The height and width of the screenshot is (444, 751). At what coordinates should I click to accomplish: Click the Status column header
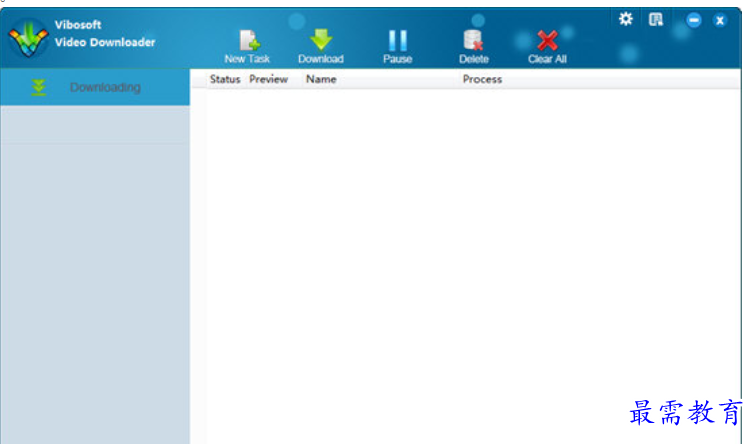click(225, 79)
